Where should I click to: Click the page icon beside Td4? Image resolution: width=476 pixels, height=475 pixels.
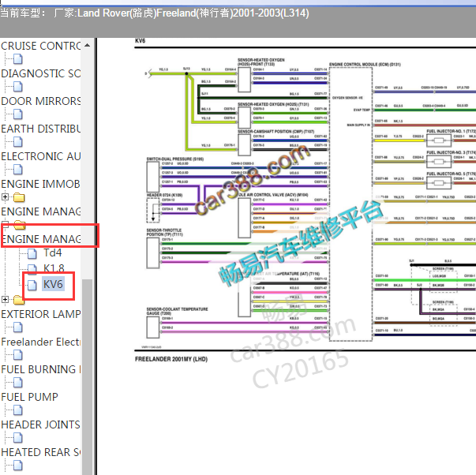coord(32,253)
